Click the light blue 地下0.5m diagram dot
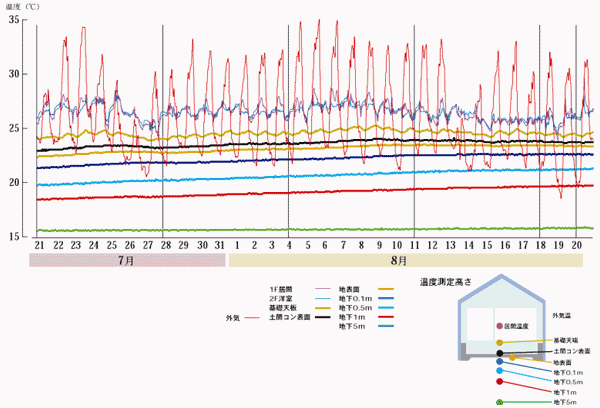Image resolution: width=600 pixels, height=408 pixels. coord(499,370)
